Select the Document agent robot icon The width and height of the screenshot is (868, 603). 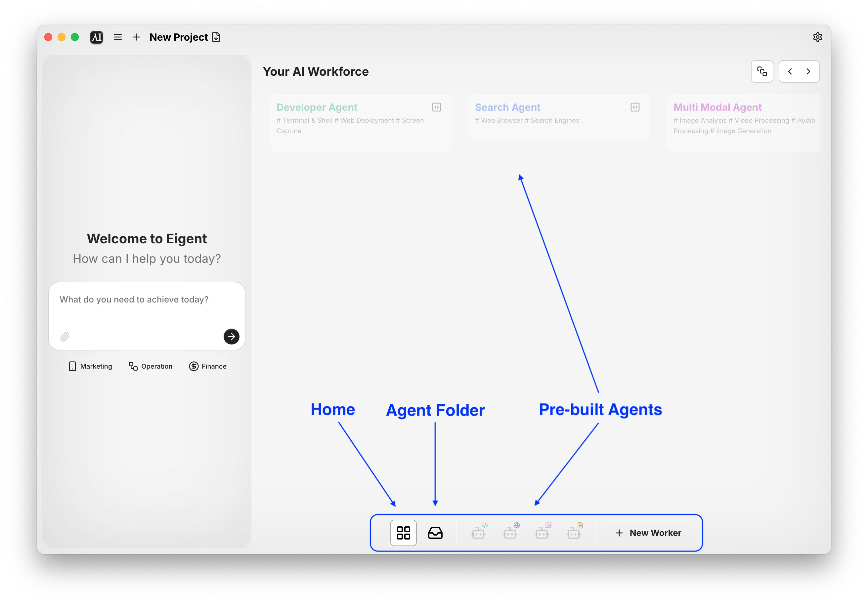click(x=574, y=533)
